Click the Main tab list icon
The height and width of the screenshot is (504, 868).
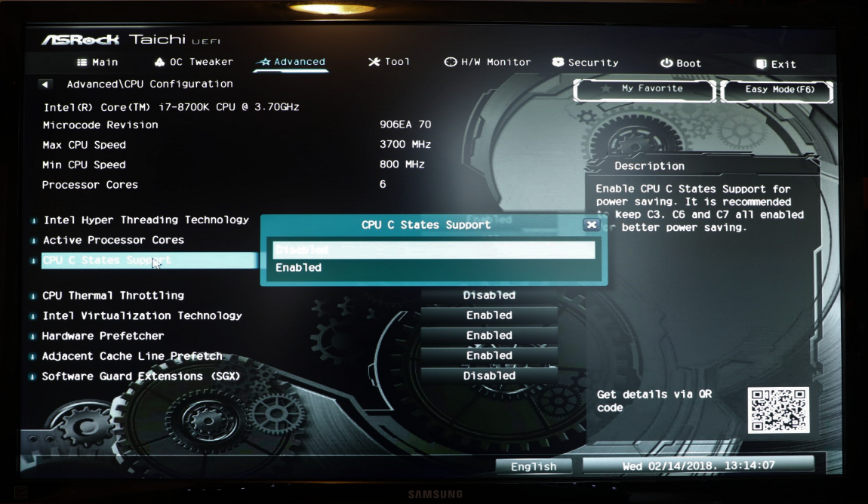[x=82, y=62]
